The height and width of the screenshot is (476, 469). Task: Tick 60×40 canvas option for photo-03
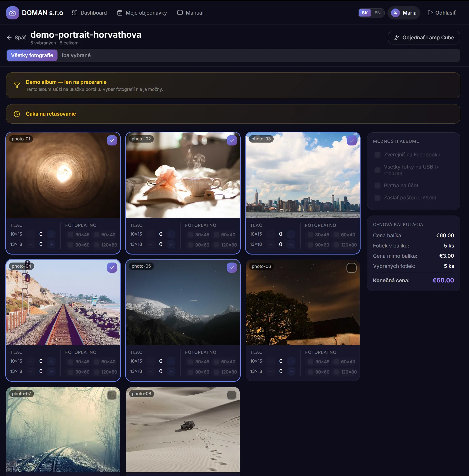click(336, 235)
